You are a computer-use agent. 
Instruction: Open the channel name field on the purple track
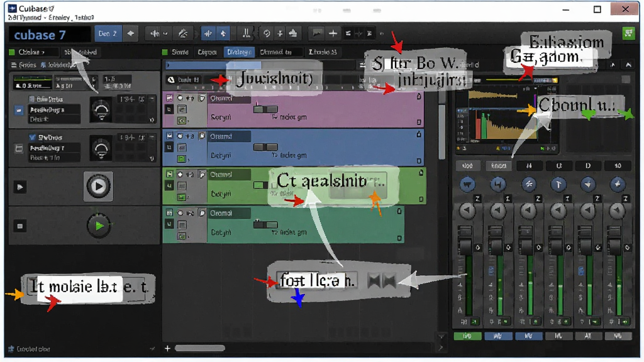click(230, 99)
